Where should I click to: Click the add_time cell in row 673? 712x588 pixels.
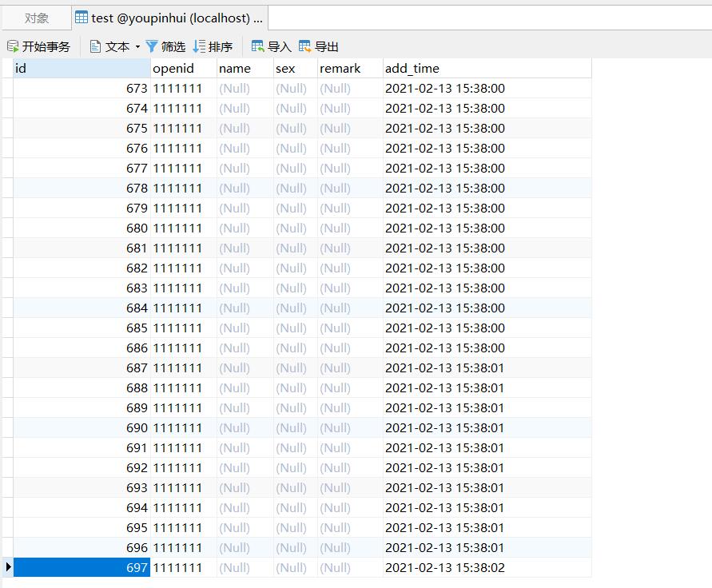coord(487,88)
